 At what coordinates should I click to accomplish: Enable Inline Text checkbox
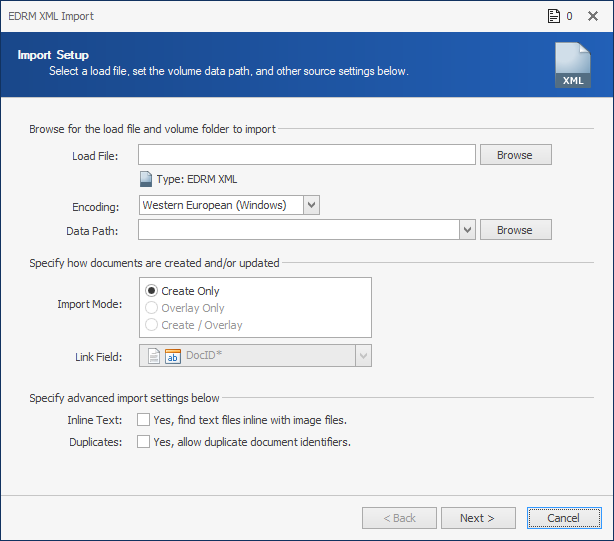[143, 420]
